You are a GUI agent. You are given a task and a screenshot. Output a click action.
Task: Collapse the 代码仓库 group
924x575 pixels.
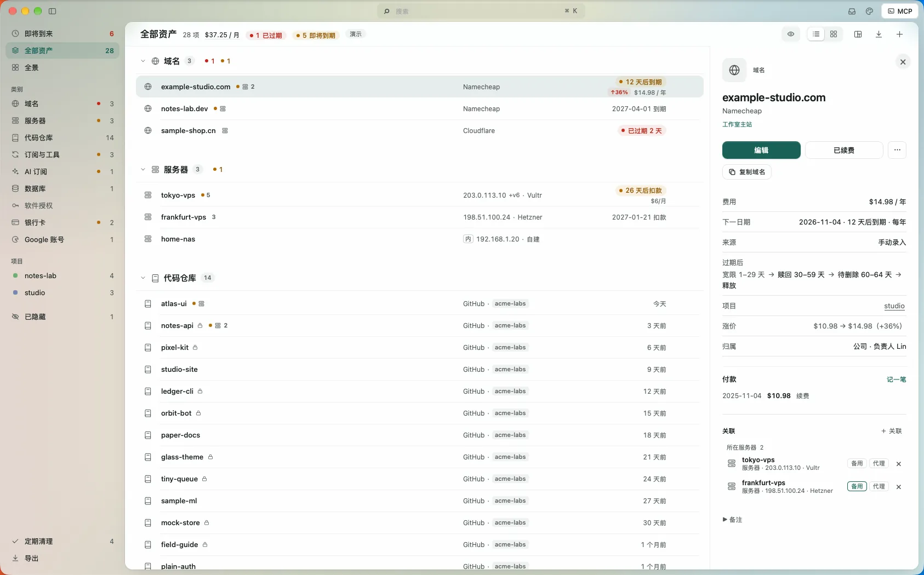pyautogui.click(x=143, y=278)
